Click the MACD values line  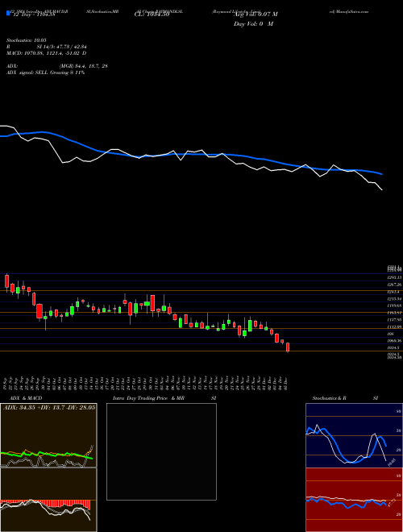coord(47,53)
